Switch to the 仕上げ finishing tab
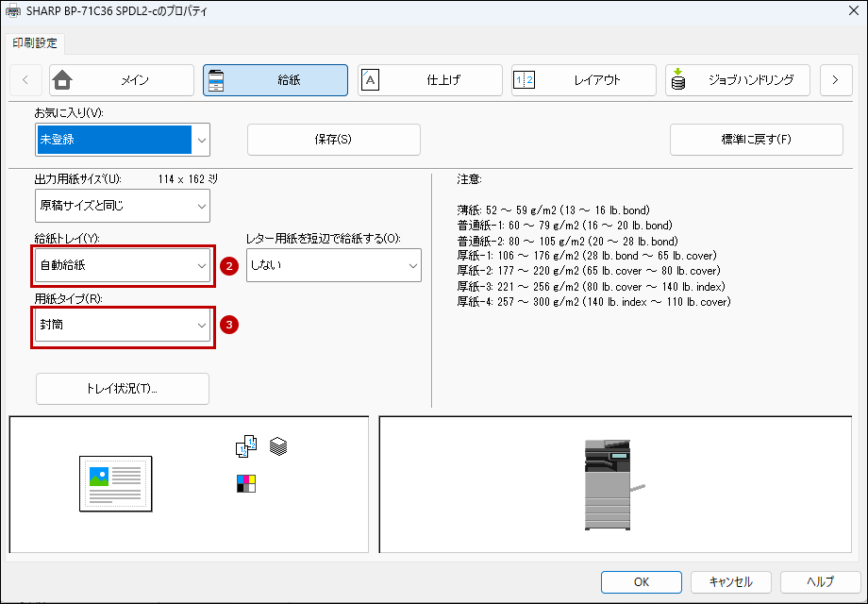The image size is (868, 604). click(429, 80)
